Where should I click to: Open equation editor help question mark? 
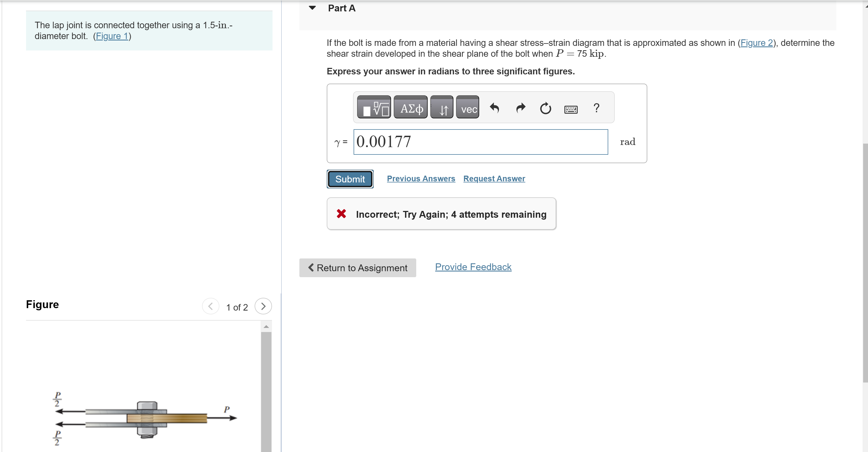596,108
